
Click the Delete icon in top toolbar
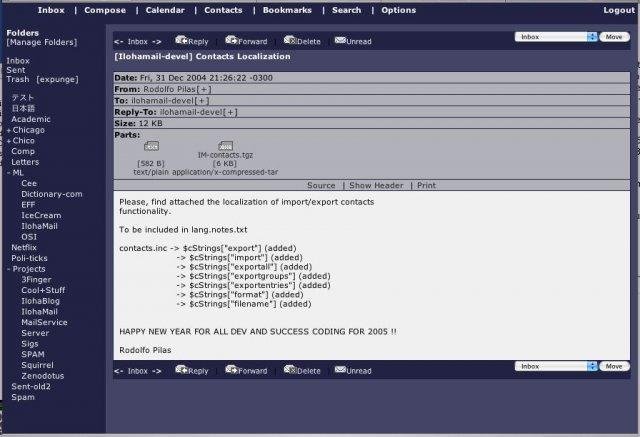(290, 40)
